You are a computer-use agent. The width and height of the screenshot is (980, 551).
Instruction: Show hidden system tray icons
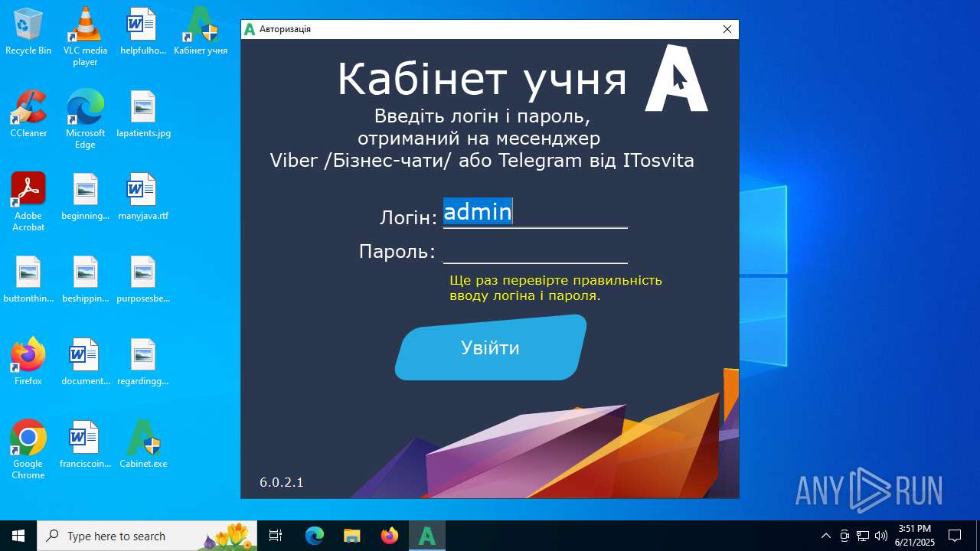click(825, 536)
